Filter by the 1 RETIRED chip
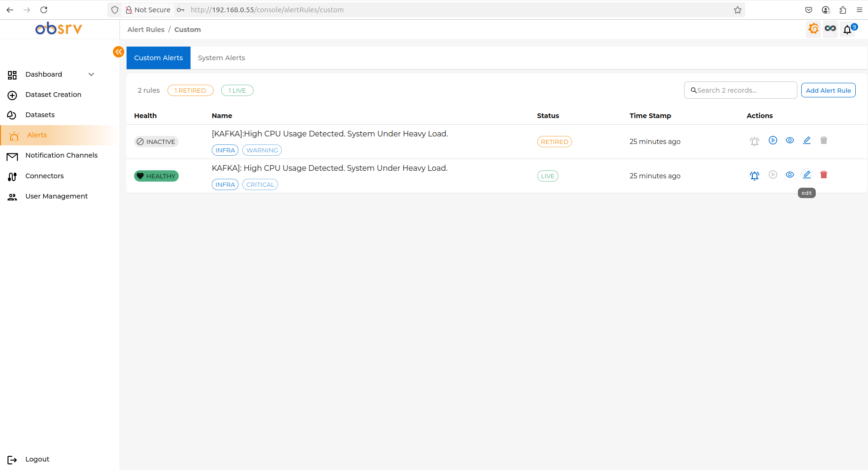The height and width of the screenshot is (470, 868). (x=191, y=90)
